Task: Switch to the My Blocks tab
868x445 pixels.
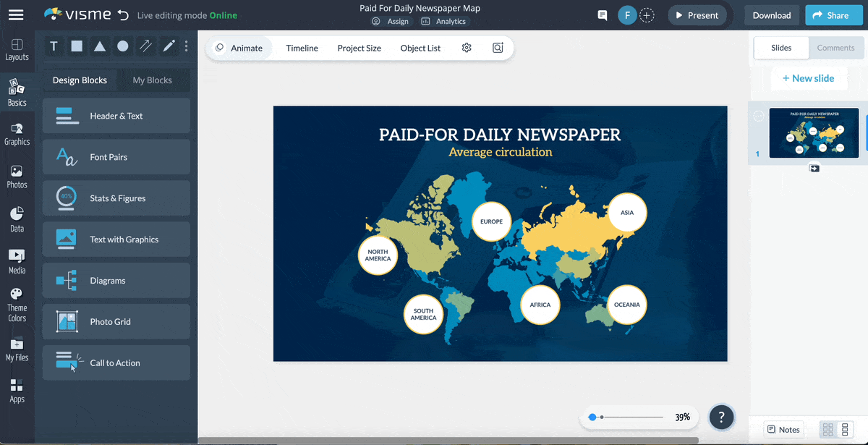Action: pos(152,80)
